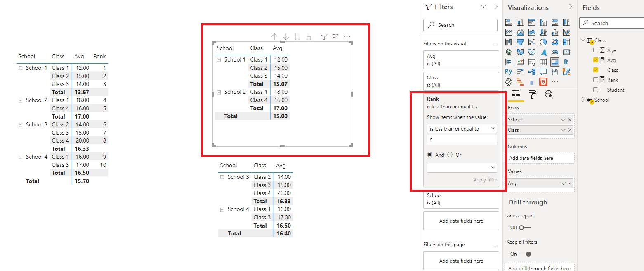Click the filter value field containing 5
644x271 pixels.
click(462, 140)
